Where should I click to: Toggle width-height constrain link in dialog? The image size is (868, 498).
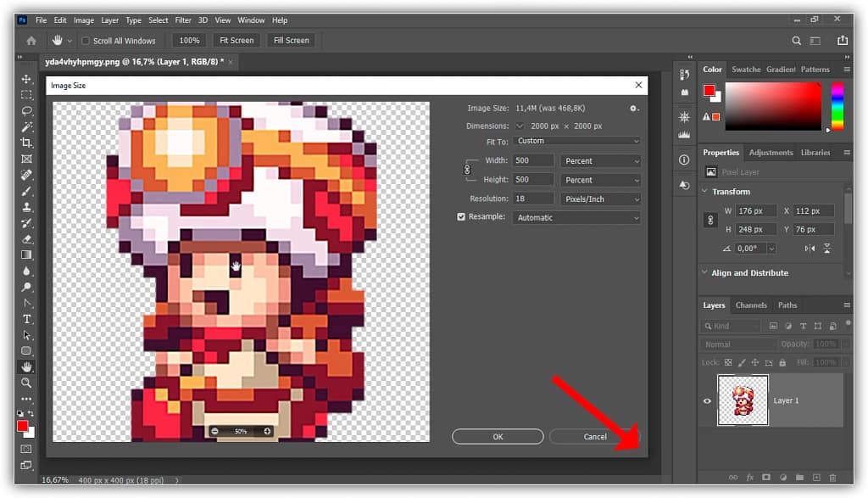pyautogui.click(x=467, y=170)
